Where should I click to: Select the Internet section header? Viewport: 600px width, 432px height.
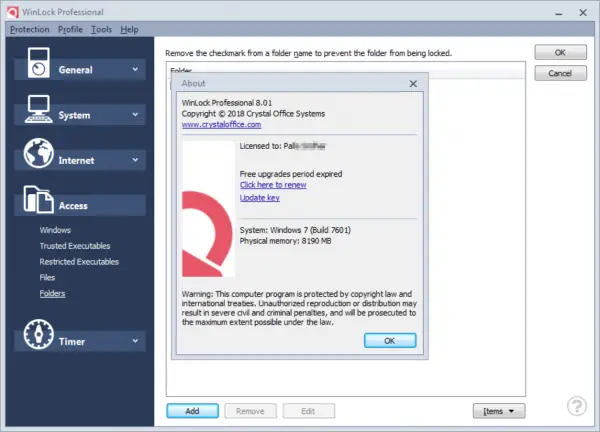point(80,160)
